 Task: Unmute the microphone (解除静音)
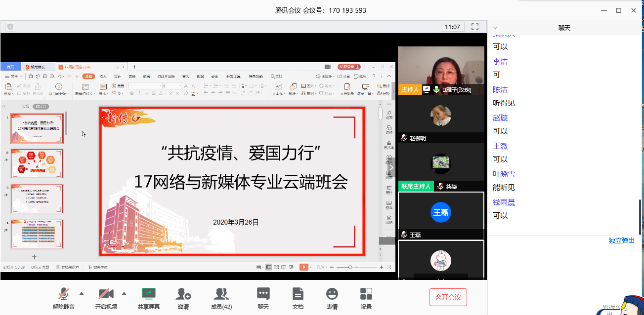click(x=63, y=295)
